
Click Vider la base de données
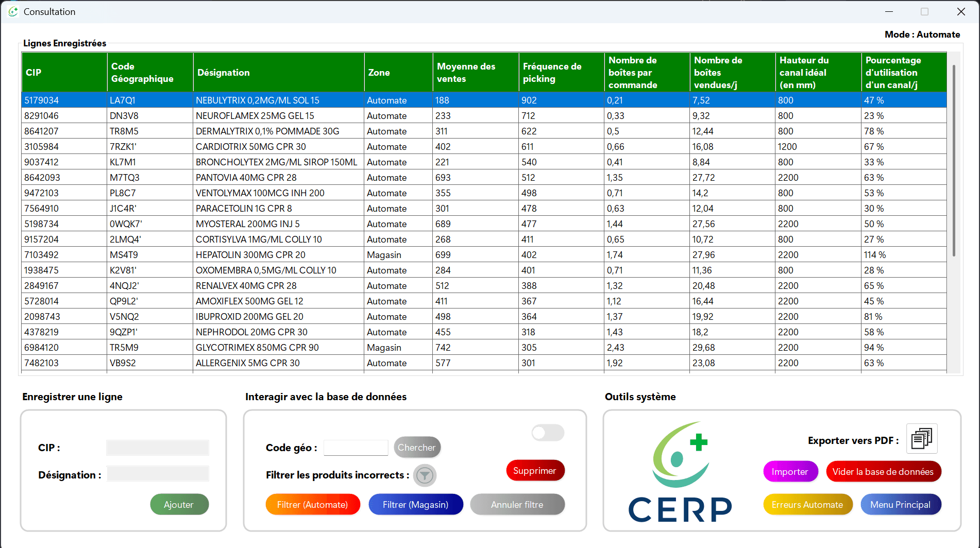[884, 471]
